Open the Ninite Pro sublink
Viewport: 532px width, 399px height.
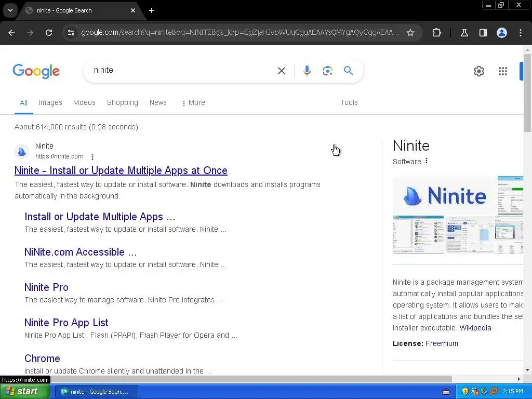click(x=46, y=287)
